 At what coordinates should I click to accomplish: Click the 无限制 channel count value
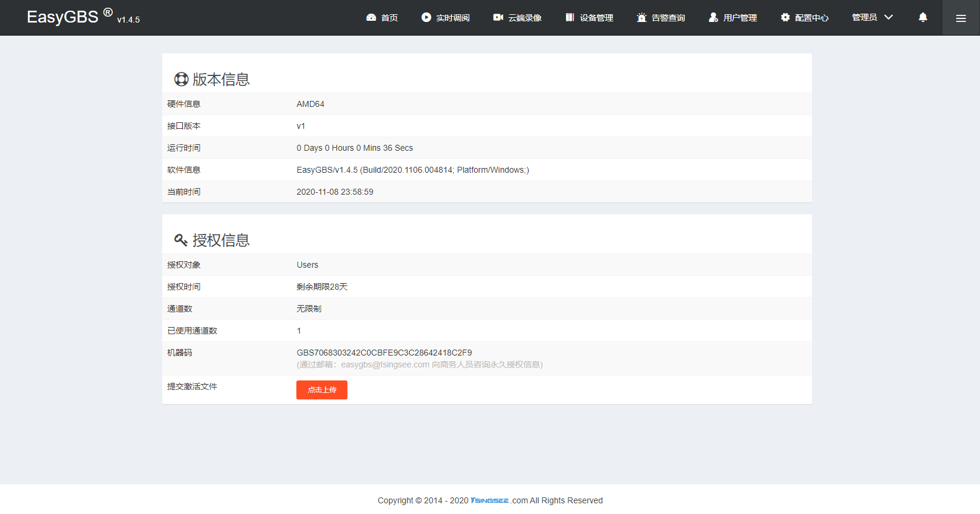[x=309, y=309]
